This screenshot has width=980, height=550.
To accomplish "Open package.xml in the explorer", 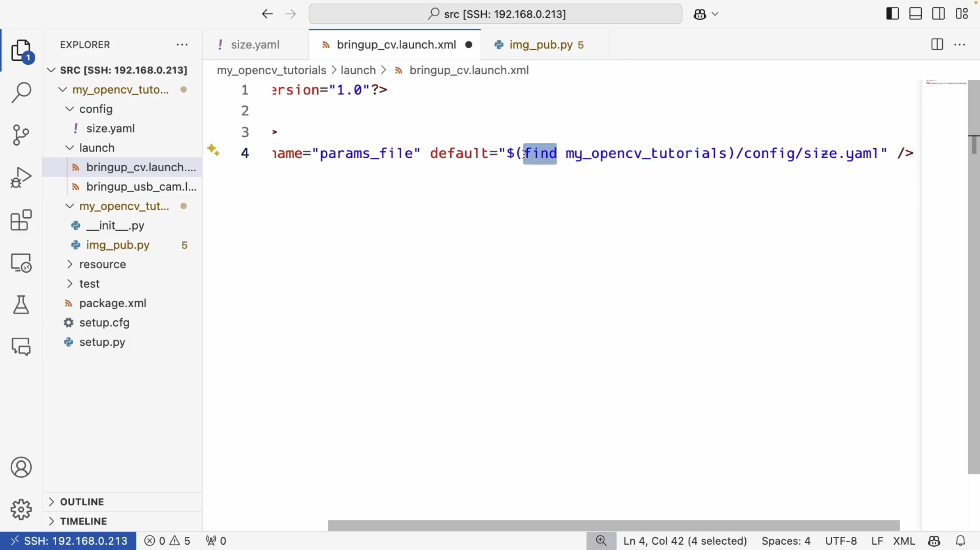I will (x=113, y=303).
